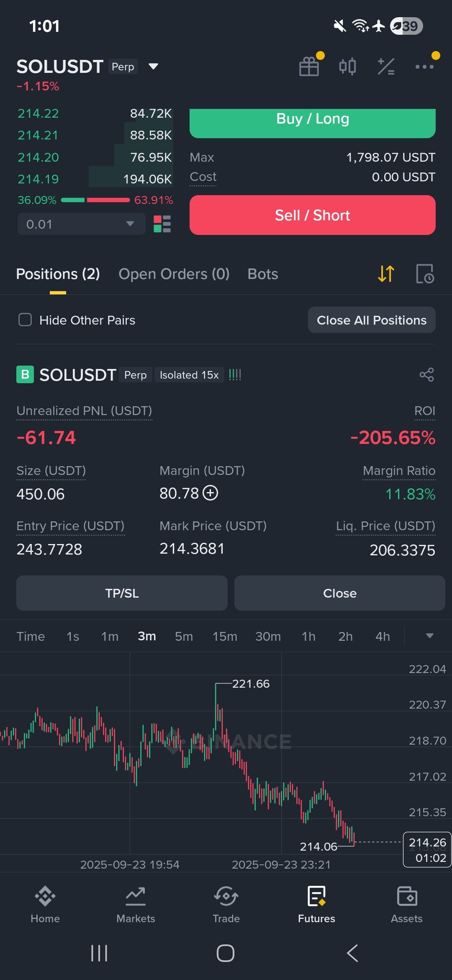Open the 0.01 price precision dropdown
Screen dimensions: 452x980
[x=81, y=224]
